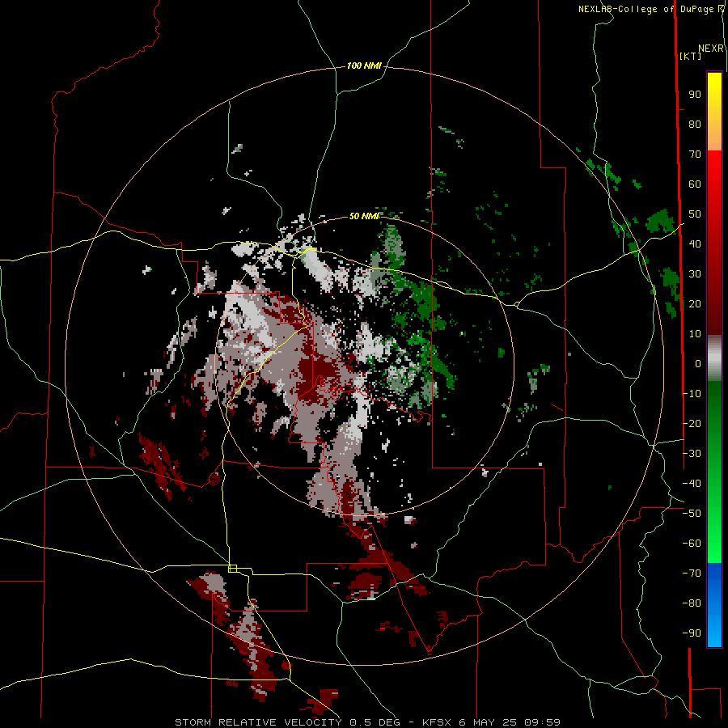Screen dimensions: 728x728
Task: Pick the gray zero-velocity color bar segment
Action: pos(714,358)
